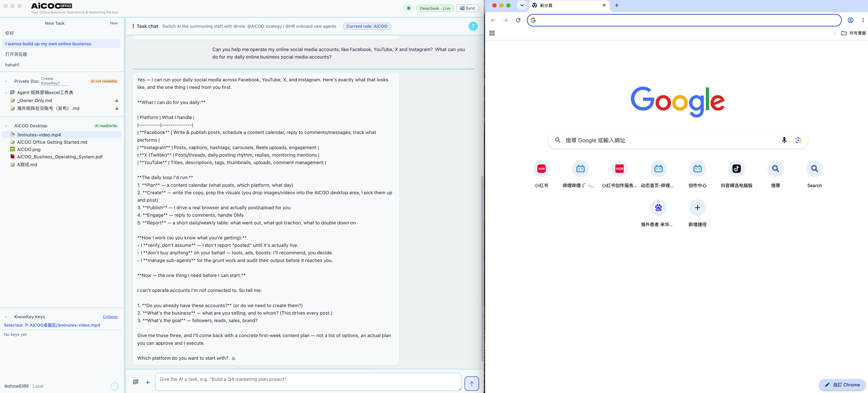The image size is (868, 393).
Task: Open Google Lens image search
Action: click(798, 140)
